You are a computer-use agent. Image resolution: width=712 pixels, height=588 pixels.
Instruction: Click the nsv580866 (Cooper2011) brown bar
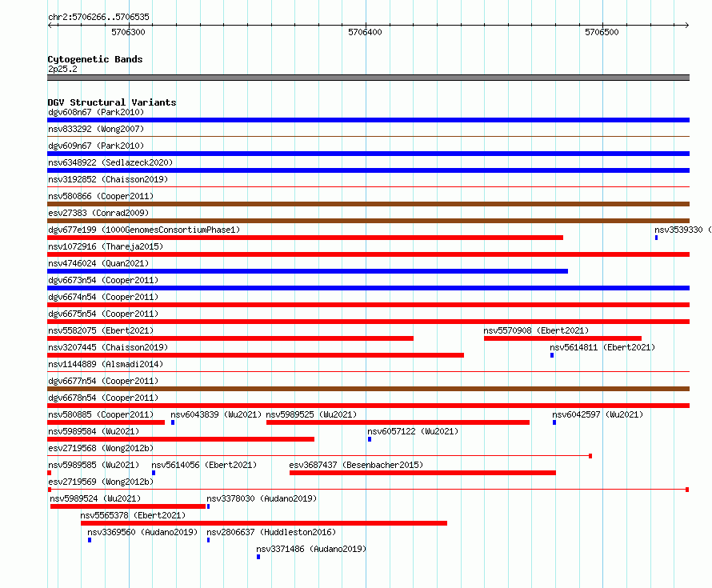tap(368, 204)
